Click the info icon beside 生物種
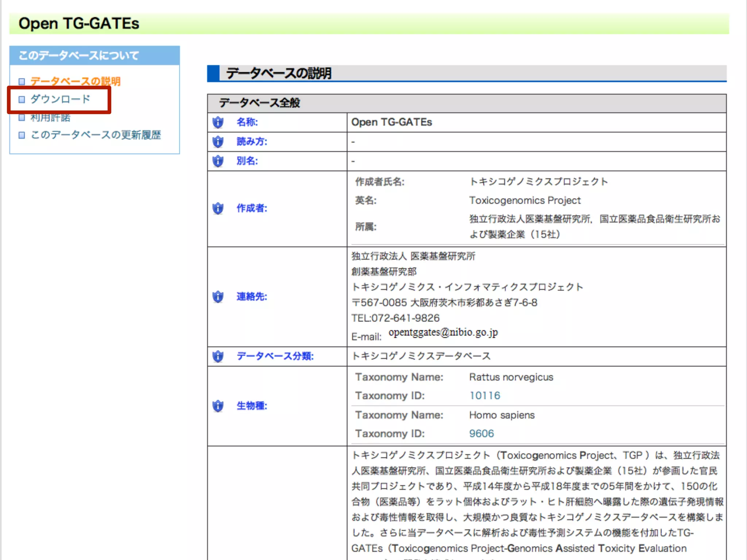Image resolution: width=747 pixels, height=560 pixels. (218, 405)
